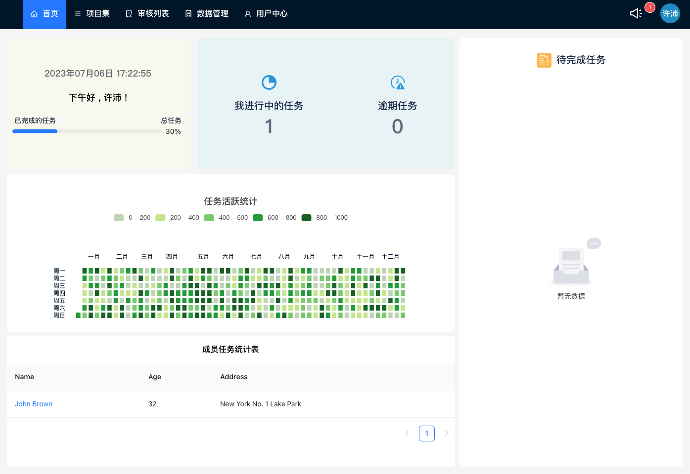This screenshot has height=474, width=690.
Task: Go to the previous table page arrow
Action: (407, 433)
